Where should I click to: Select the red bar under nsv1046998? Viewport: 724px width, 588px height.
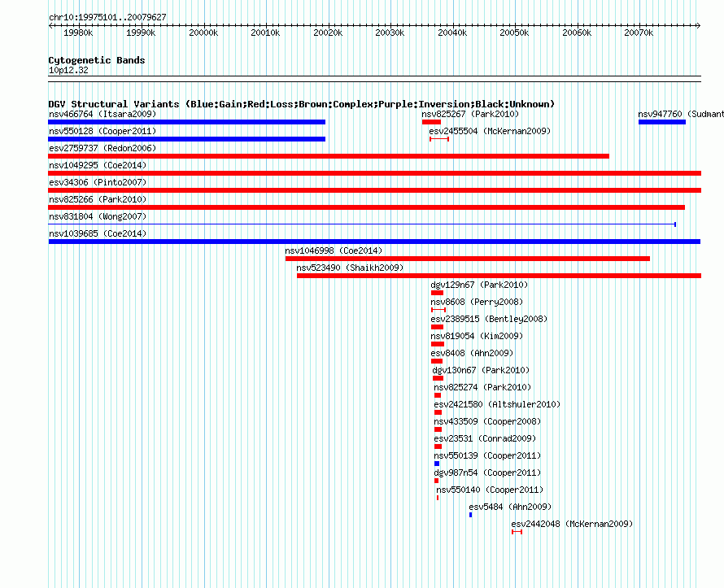click(x=468, y=259)
